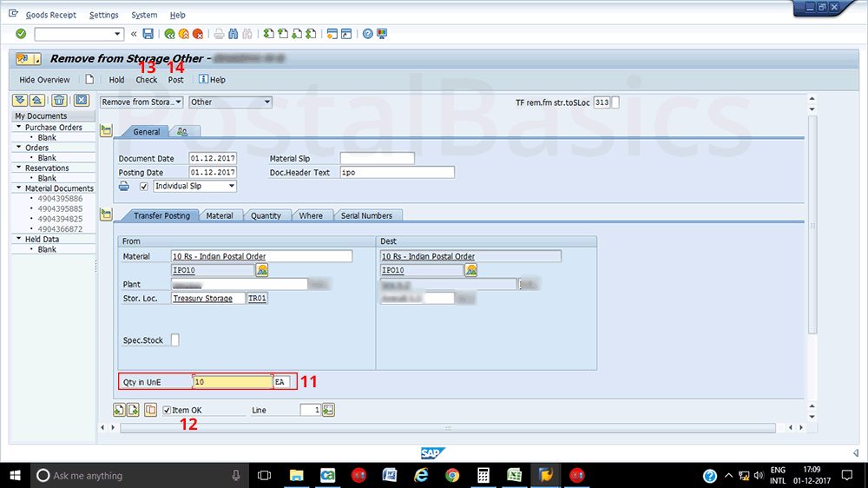Click the delete trash icon in overview panel

coord(59,101)
